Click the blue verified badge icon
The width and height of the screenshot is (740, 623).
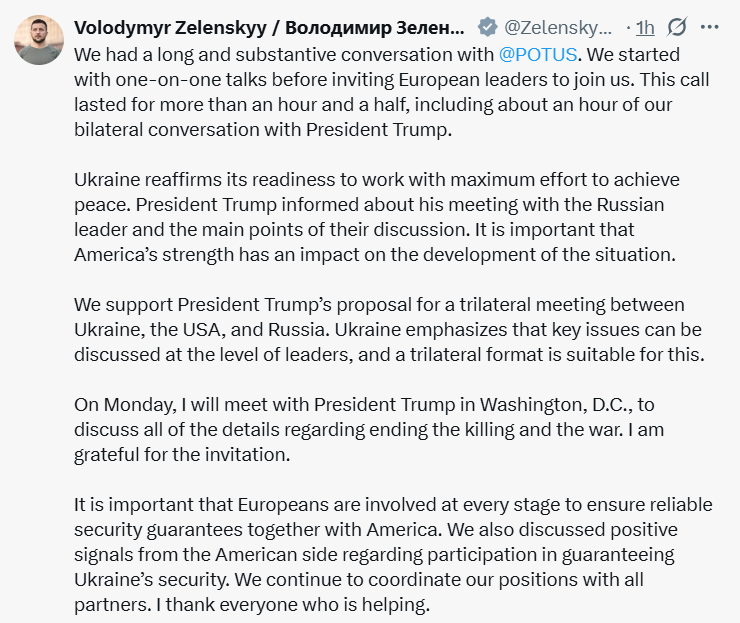488,27
